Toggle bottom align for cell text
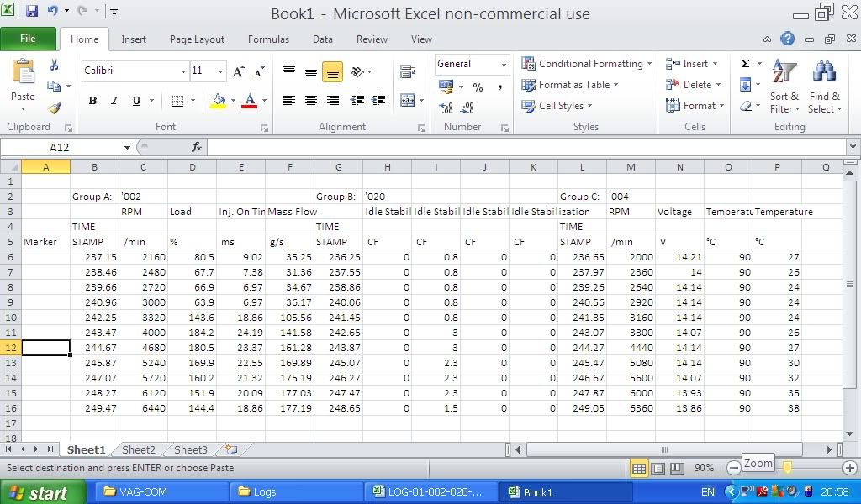The image size is (861, 504). 332,73
